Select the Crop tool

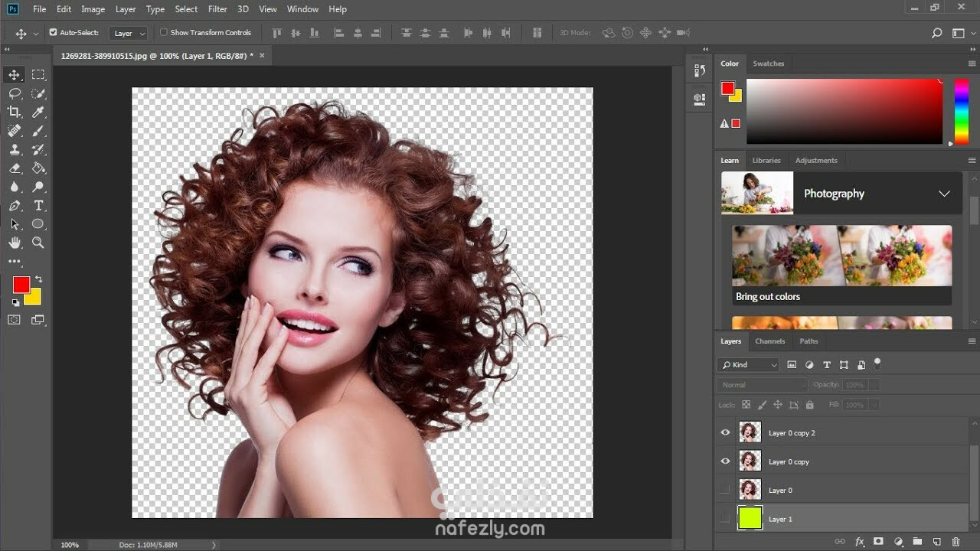click(15, 112)
